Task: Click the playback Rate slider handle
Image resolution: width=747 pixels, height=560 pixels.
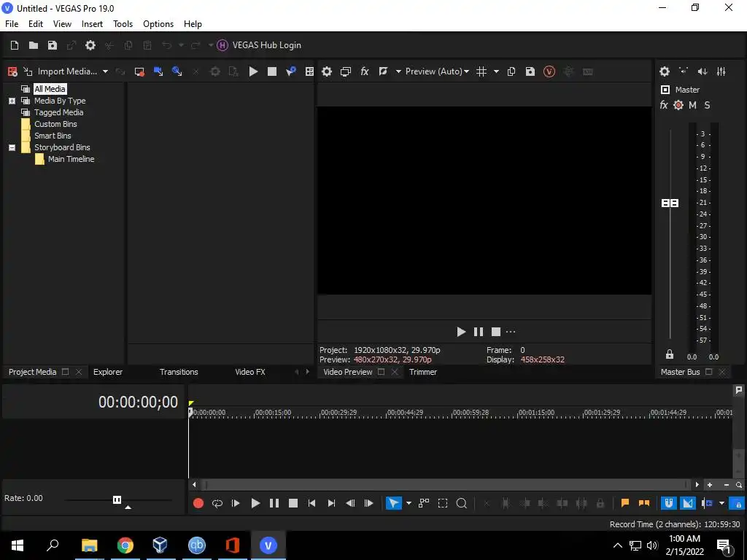Action: click(x=117, y=499)
